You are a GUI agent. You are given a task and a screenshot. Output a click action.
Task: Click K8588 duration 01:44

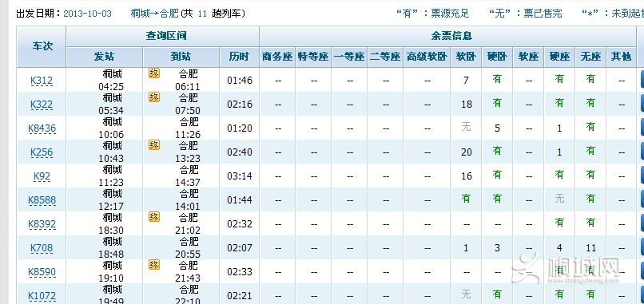(x=239, y=200)
